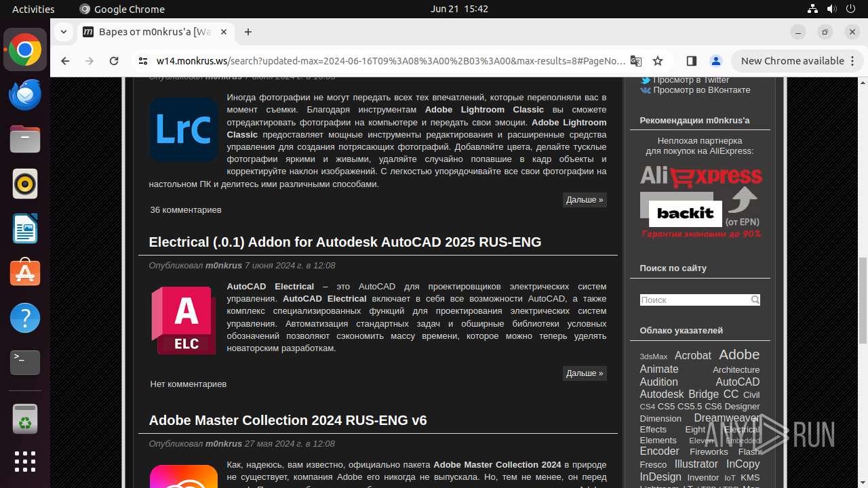Click the Autodesk tag link
Image resolution: width=868 pixels, height=488 pixels.
(x=662, y=394)
